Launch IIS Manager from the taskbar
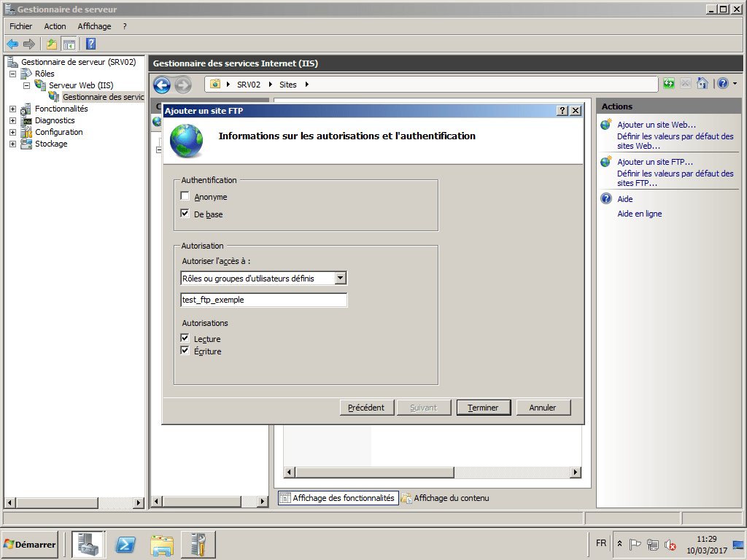The height and width of the screenshot is (560, 747). tap(198, 544)
